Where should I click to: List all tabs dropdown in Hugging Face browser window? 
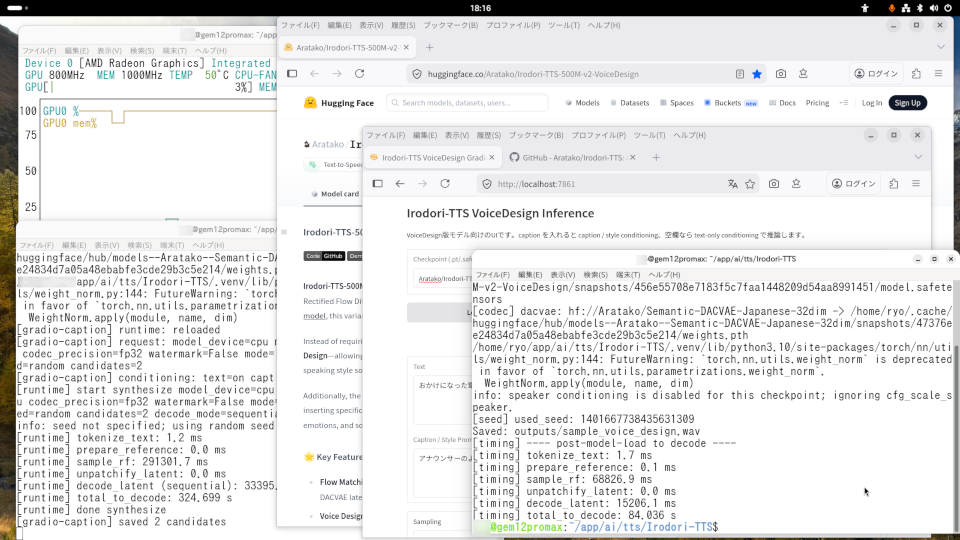coord(941,47)
